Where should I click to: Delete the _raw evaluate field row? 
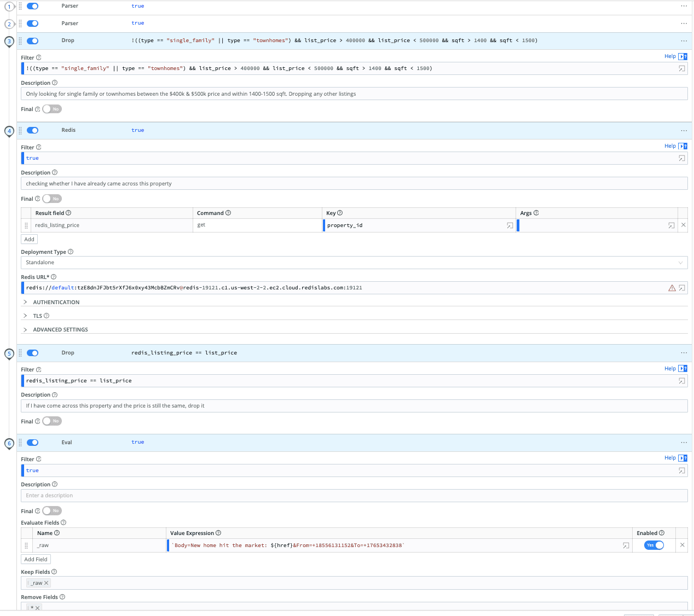point(682,545)
